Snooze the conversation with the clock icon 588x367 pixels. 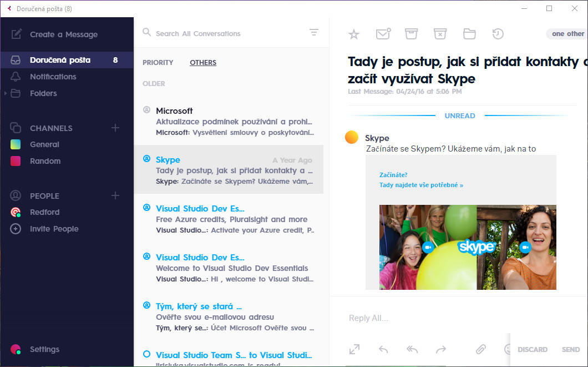point(498,34)
